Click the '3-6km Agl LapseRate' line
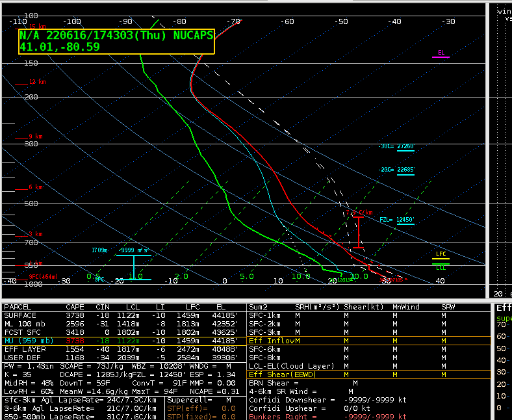This screenshot has width=512, height=420. (x=81, y=408)
